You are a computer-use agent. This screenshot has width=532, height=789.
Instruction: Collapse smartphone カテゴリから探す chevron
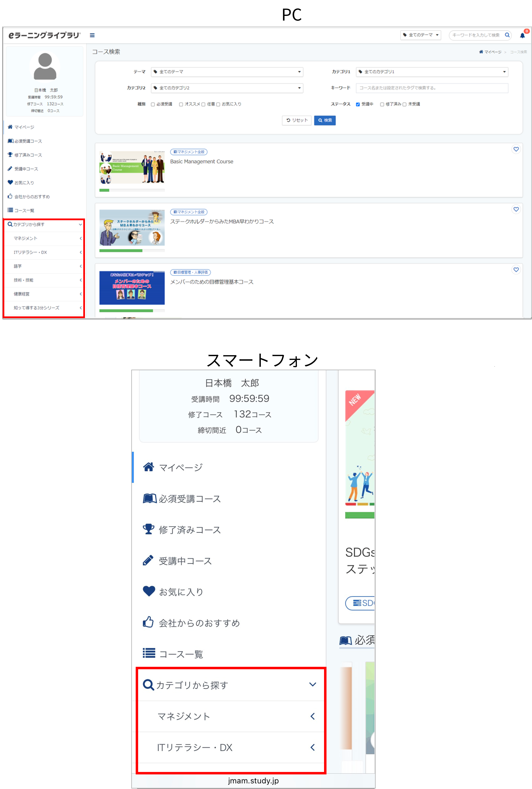313,684
